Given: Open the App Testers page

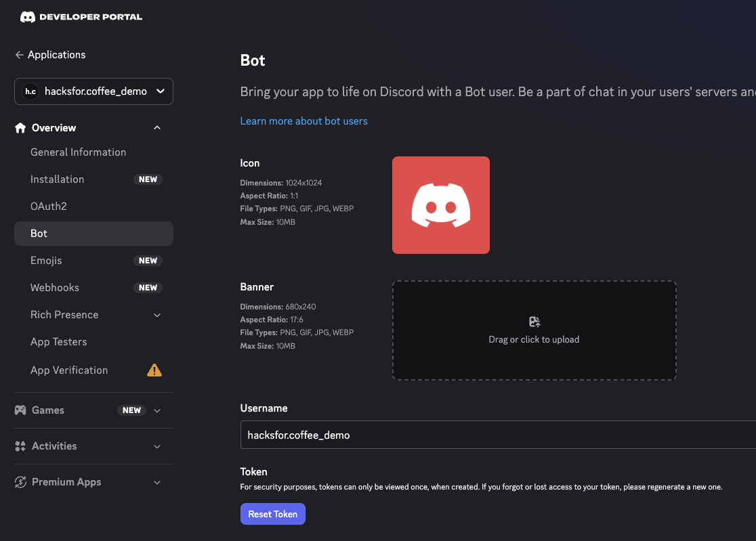Looking at the screenshot, I should 58,341.
